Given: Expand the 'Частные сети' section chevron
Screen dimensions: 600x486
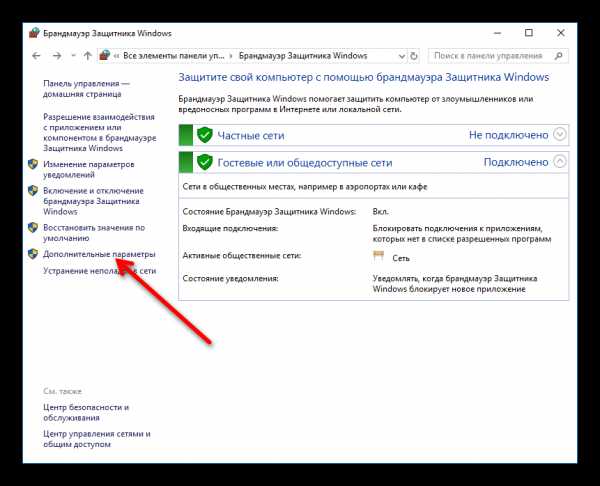Looking at the screenshot, I should [559, 134].
